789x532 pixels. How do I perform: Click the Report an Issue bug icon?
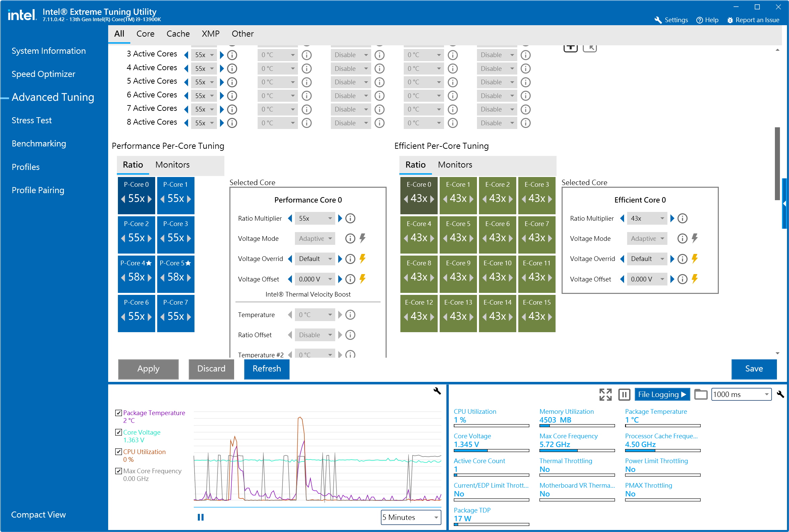point(730,20)
